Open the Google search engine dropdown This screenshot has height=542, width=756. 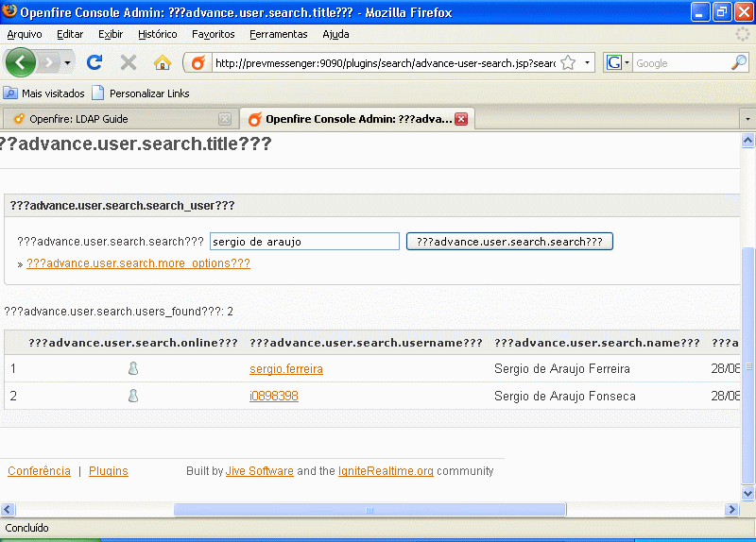(617, 63)
